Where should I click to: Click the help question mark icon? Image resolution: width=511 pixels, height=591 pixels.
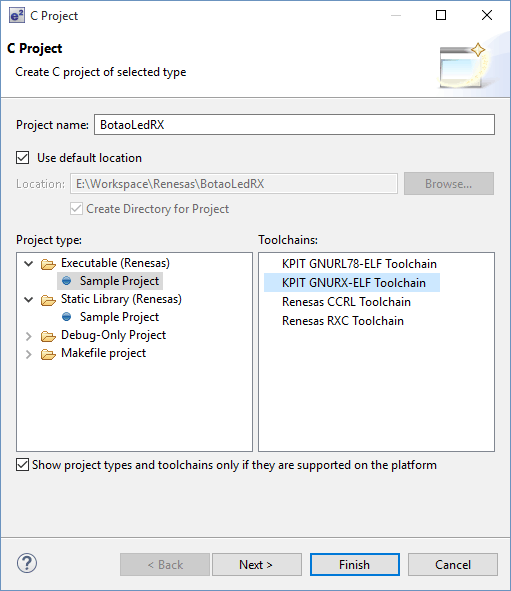[x=27, y=563]
